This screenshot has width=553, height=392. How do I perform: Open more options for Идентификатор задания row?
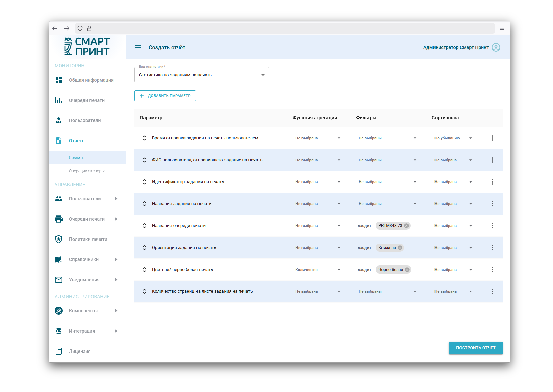click(x=493, y=182)
